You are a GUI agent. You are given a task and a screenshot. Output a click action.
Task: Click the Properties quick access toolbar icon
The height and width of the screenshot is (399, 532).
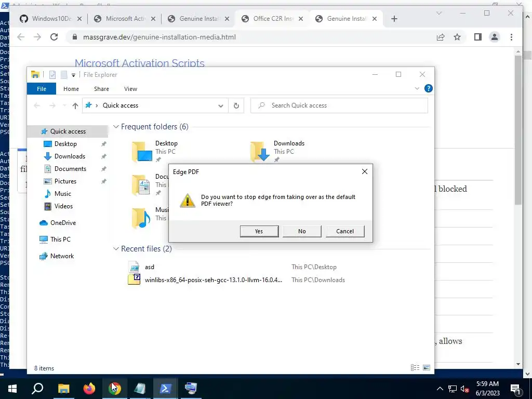pos(52,75)
